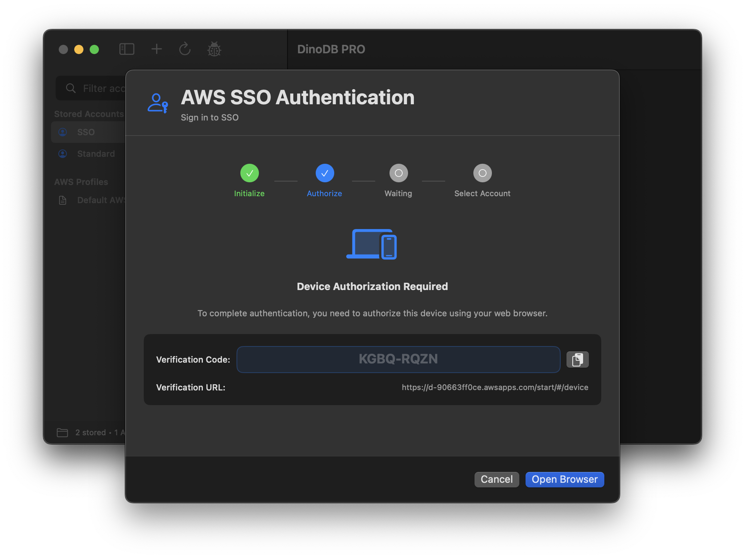745x560 pixels.
Task: Click the Authorize step blue checkmark
Action: pyautogui.click(x=325, y=173)
